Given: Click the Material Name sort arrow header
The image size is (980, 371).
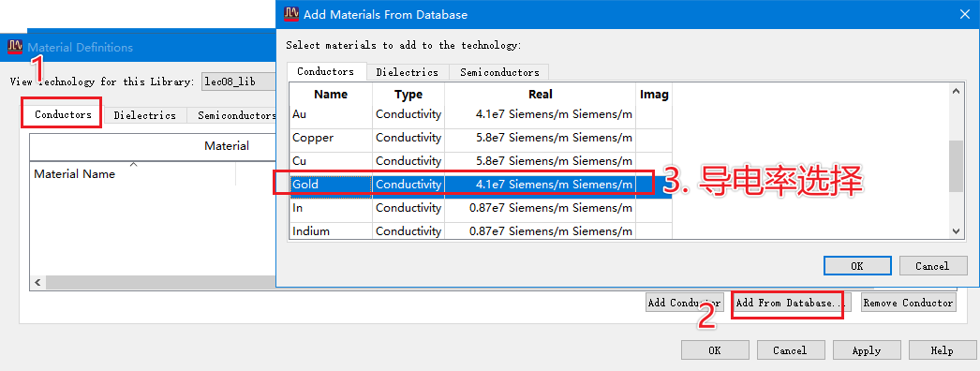Looking at the screenshot, I should (x=132, y=164).
